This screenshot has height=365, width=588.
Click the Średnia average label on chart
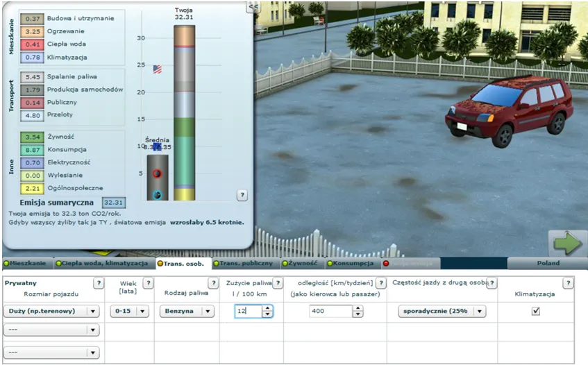point(157,139)
